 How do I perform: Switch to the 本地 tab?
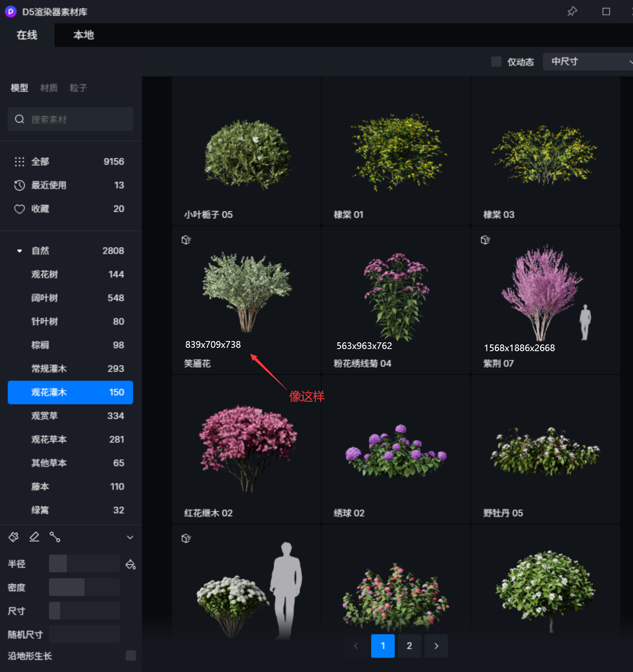83,35
